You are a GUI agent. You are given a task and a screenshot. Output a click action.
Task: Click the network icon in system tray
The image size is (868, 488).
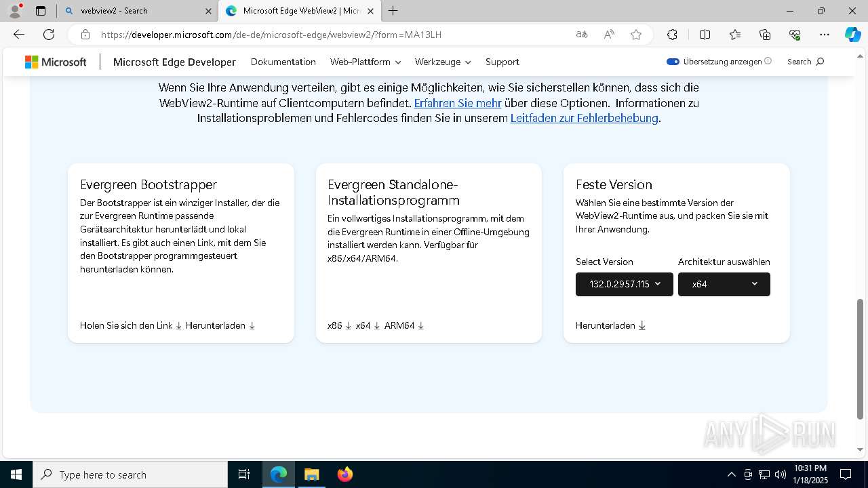tap(764, 474)
